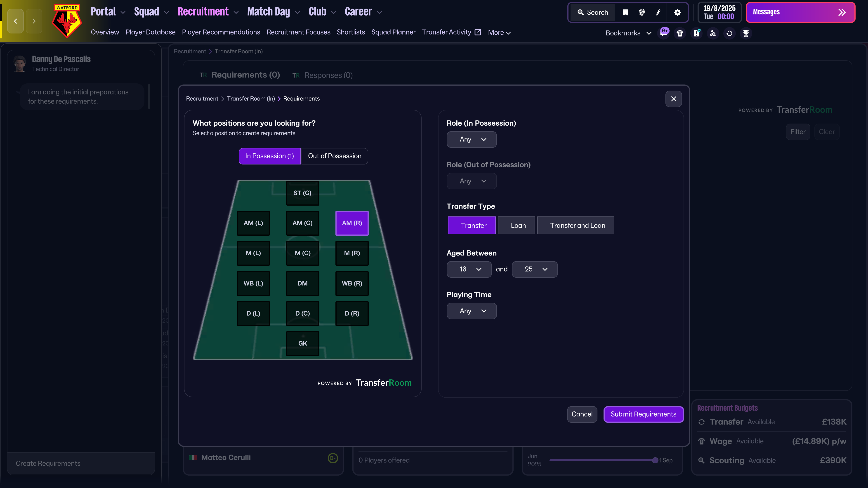Select the globe world icon
The height and width of the screenshot is (488, 868).
[641, 12]
